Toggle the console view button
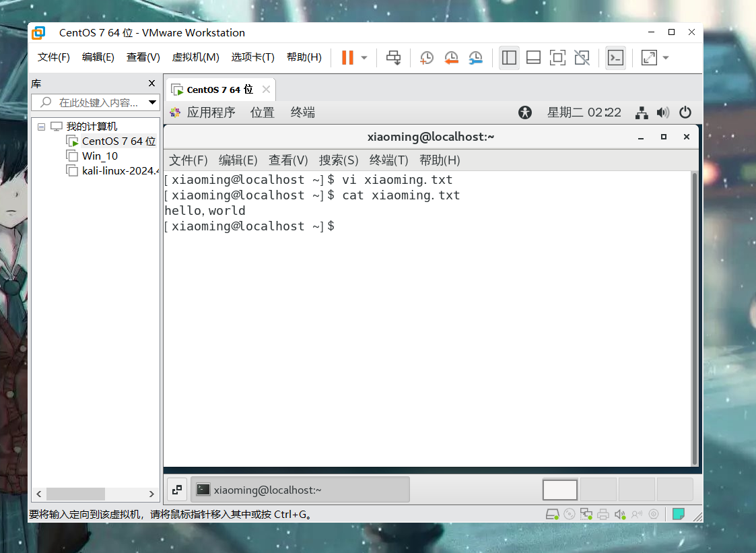756x553 pixels. (x=615, y=58)
